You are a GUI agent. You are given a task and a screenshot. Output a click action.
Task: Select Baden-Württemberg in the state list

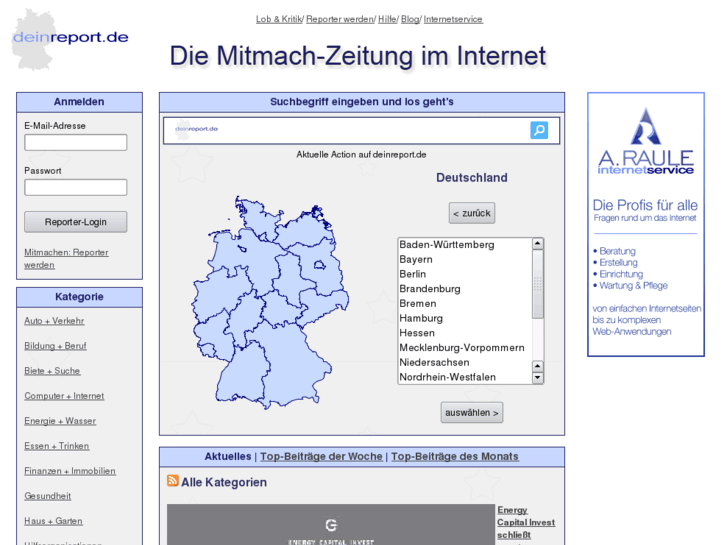pyautogui.click(x=465, y=244)
